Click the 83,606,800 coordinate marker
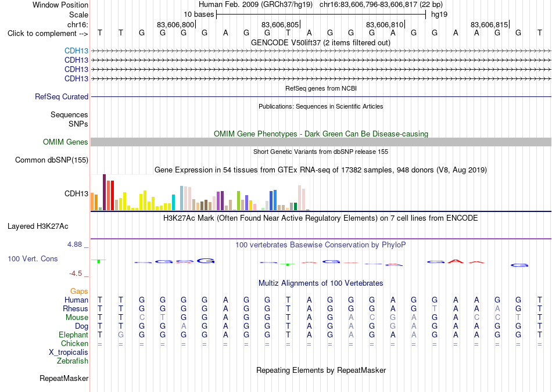Viewport: 552px width, 392px height. click(x=175, y=24)
